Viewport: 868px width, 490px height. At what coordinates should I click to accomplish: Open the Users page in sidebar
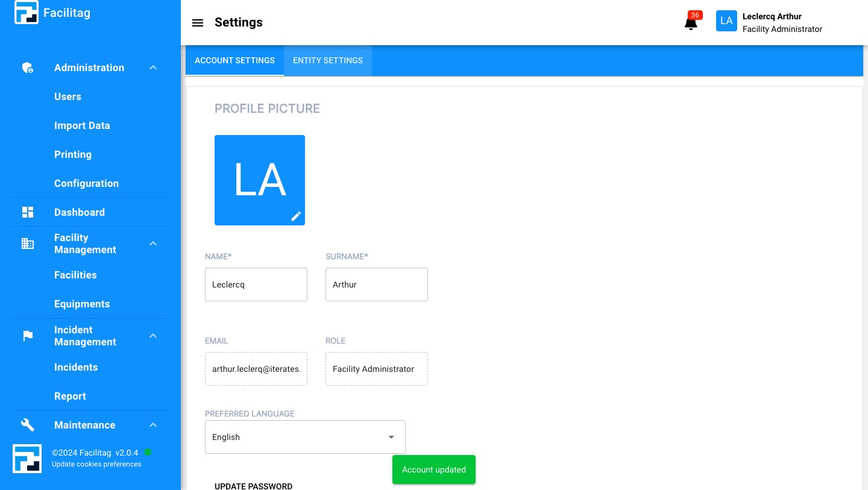point(68,96)
